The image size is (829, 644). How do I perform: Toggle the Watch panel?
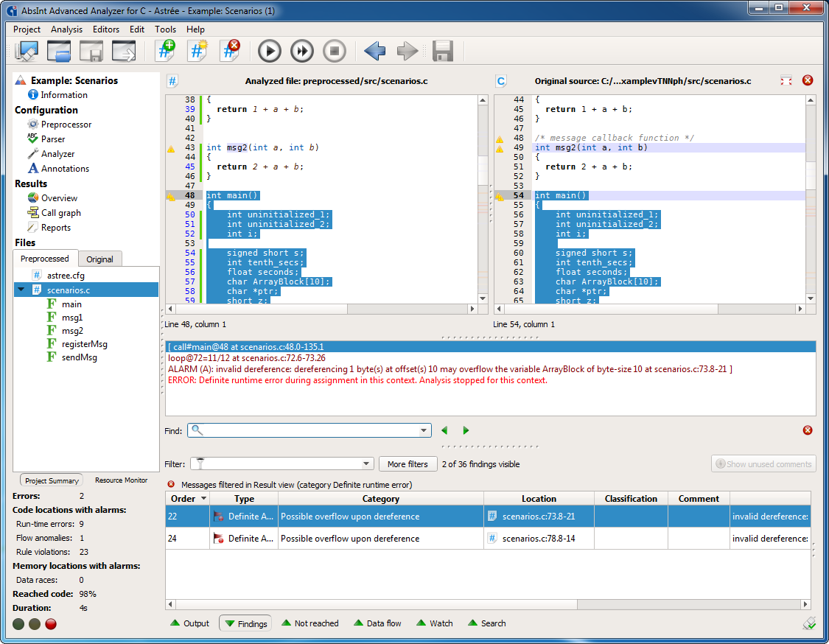435,624
